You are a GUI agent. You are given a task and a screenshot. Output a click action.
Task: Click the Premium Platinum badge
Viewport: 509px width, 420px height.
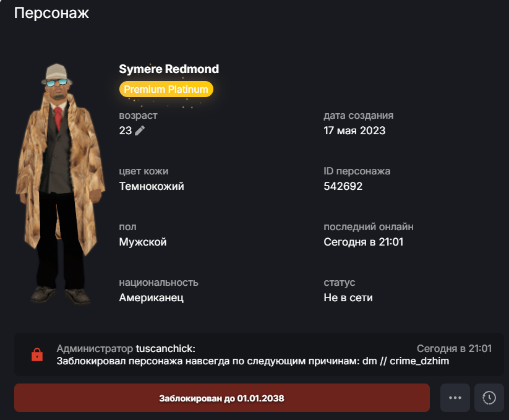(166, 89)
